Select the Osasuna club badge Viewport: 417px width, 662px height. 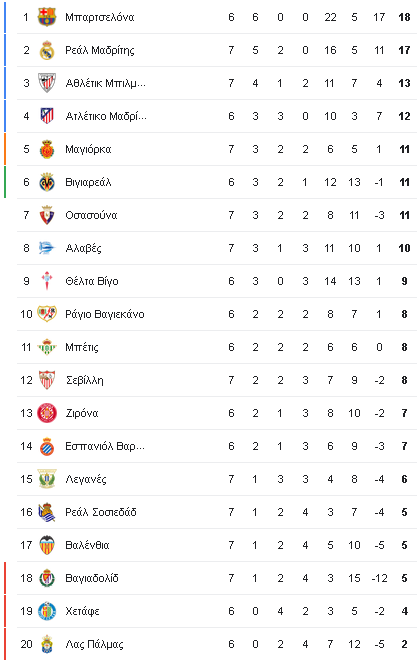coord(47,215)
